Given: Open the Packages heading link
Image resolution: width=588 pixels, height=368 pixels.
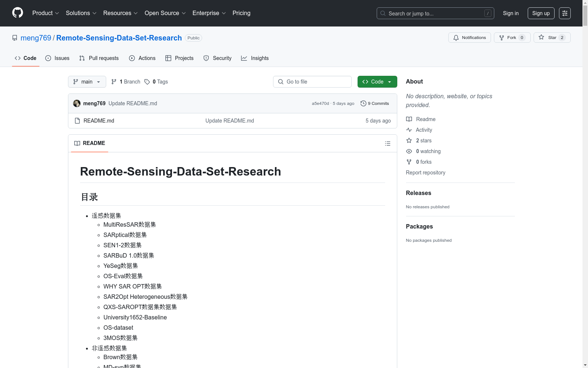Looking at the screenshot, I should point(419,226).
